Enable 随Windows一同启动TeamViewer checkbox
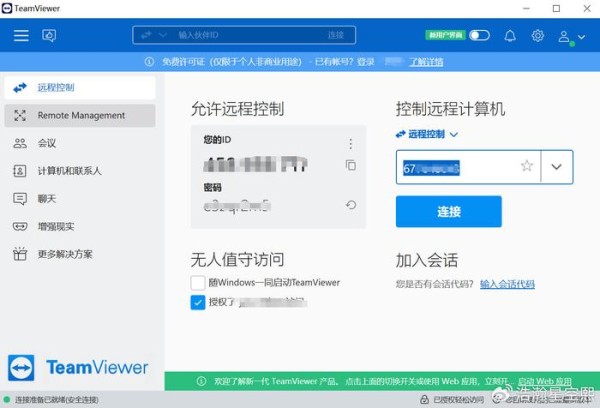600x408 pixels. tap(198, 283)
